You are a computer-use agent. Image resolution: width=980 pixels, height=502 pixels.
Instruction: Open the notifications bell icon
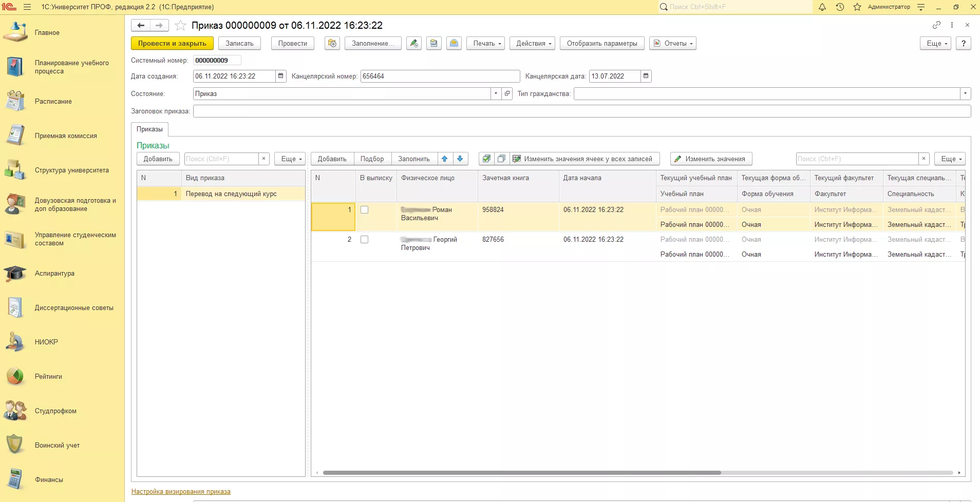(822, 7)
